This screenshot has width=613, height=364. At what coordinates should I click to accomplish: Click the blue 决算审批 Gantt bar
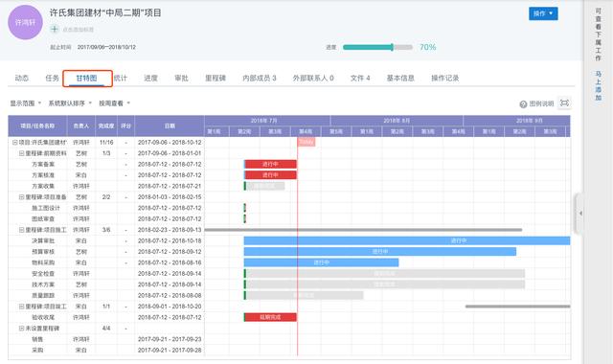pyautogui.click(x=407, y=240)
